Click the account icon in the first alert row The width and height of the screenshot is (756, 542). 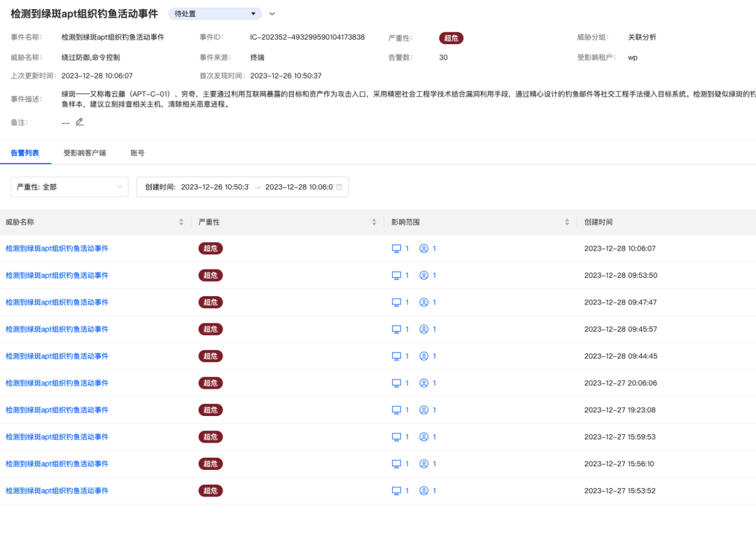423,249
